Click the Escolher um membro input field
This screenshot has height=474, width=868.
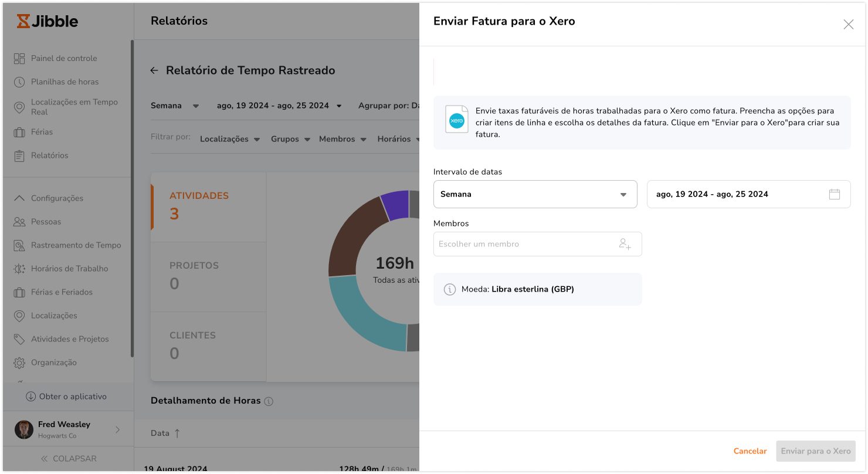(x=537, y=244)
